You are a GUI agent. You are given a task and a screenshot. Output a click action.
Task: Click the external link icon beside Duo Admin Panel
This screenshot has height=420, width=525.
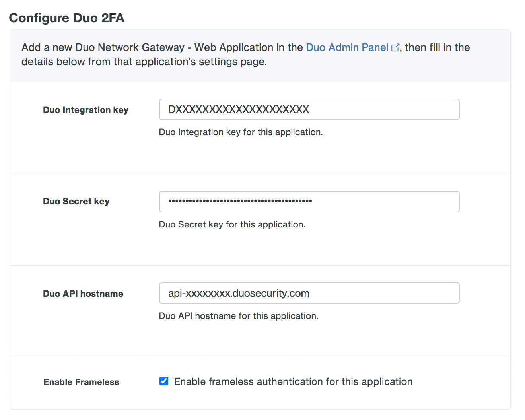[x=395, y=47]
